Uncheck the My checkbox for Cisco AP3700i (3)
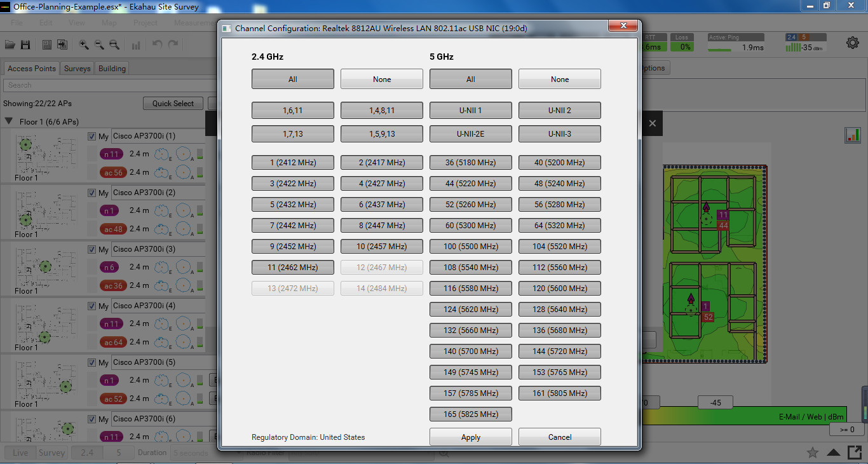This screenshot has width=868, height=464. pos(92,250)
